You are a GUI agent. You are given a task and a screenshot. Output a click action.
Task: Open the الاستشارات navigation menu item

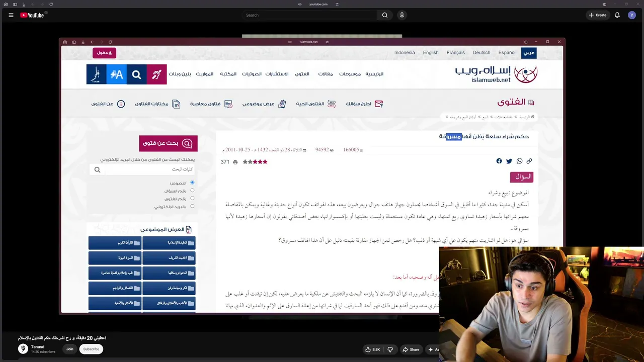(277, 74)
